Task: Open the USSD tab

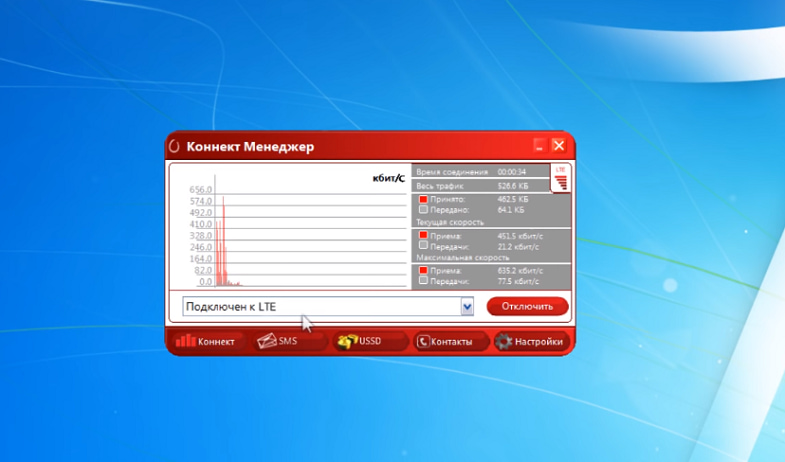Action: pyautogui.click(x=369, y=341)
